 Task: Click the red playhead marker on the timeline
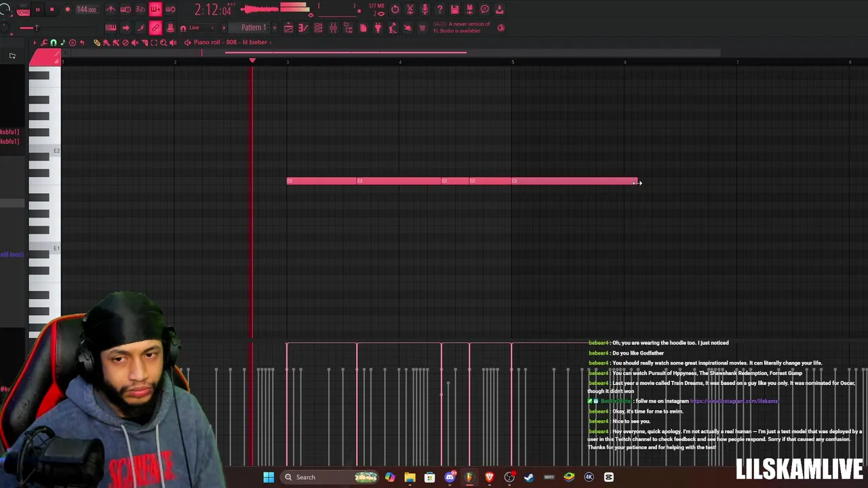252,61
